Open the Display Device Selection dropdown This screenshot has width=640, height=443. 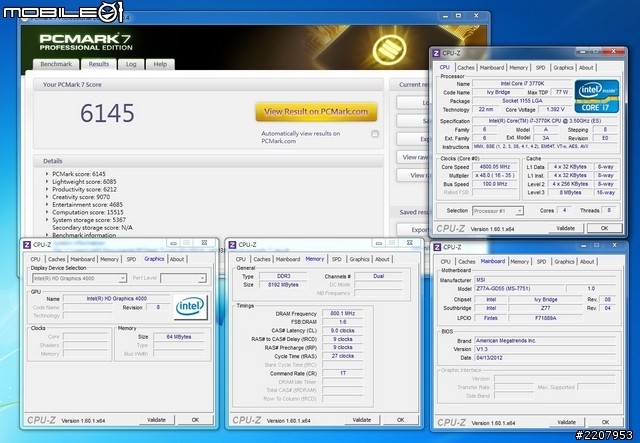tap(79, 278)
